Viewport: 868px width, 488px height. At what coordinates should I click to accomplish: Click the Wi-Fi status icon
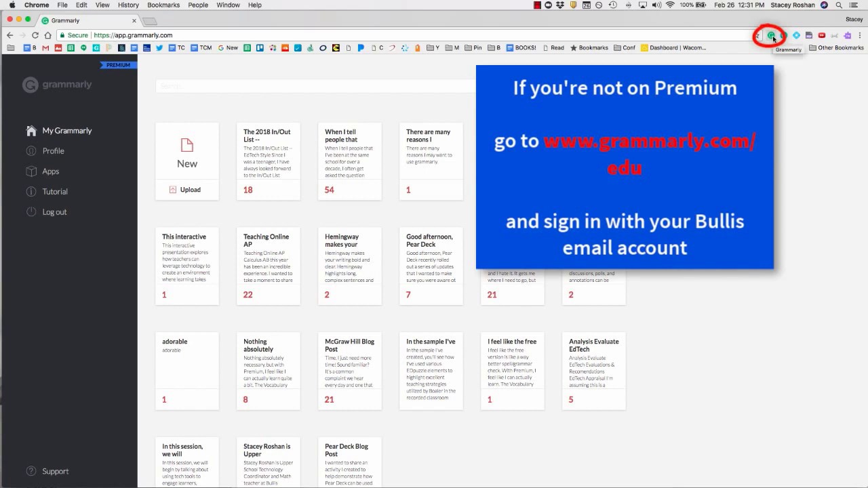click(x=670, y=5)
